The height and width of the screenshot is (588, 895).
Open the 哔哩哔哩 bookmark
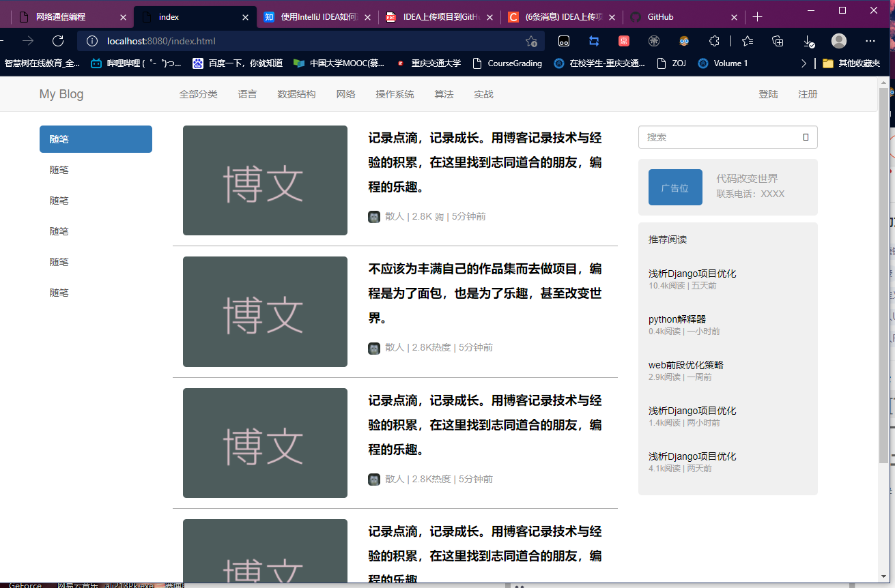[x=137, y=63]
